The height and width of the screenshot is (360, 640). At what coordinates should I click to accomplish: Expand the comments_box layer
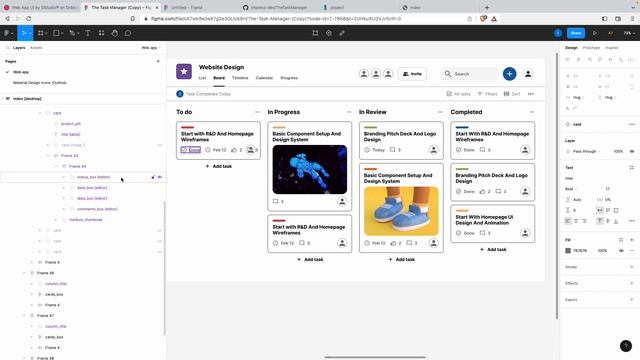(64, 209)
